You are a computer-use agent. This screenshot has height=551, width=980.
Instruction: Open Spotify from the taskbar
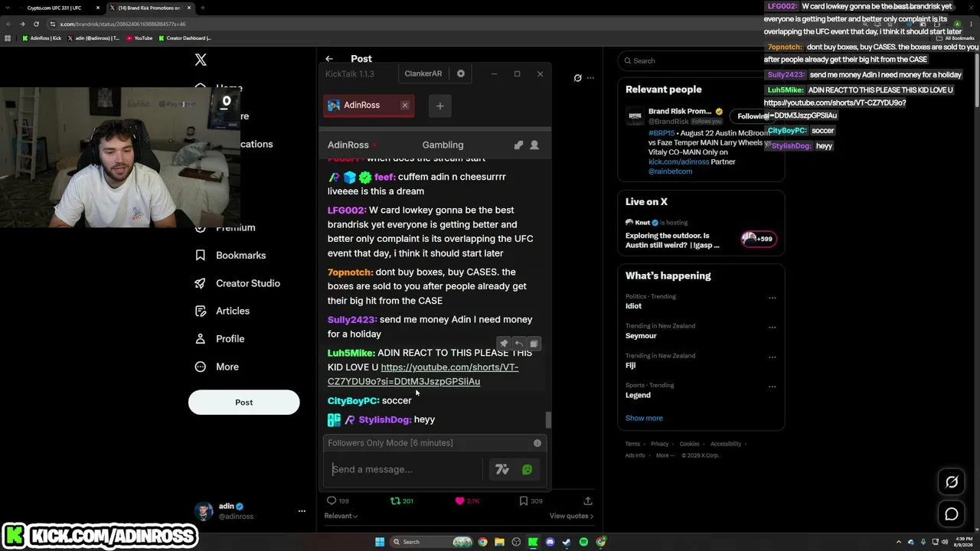[583, 542]
